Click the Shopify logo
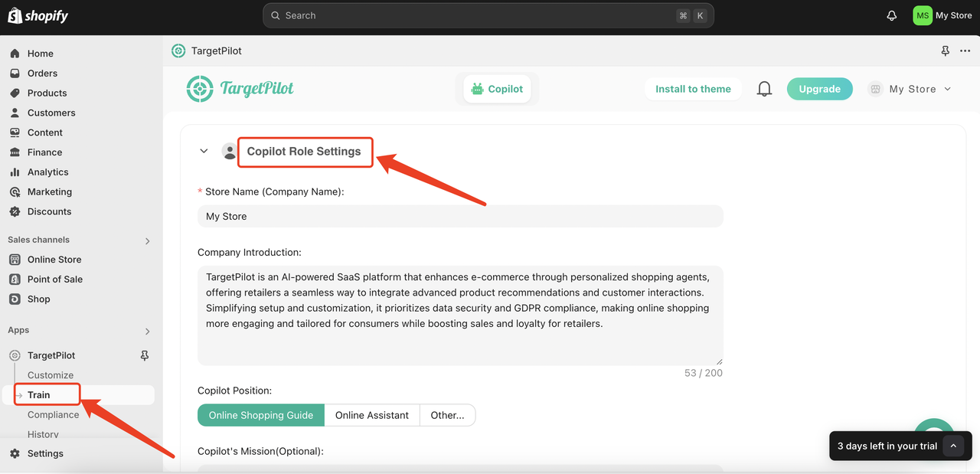Screen dimensions: 980x474 click(x=38, y=15)
